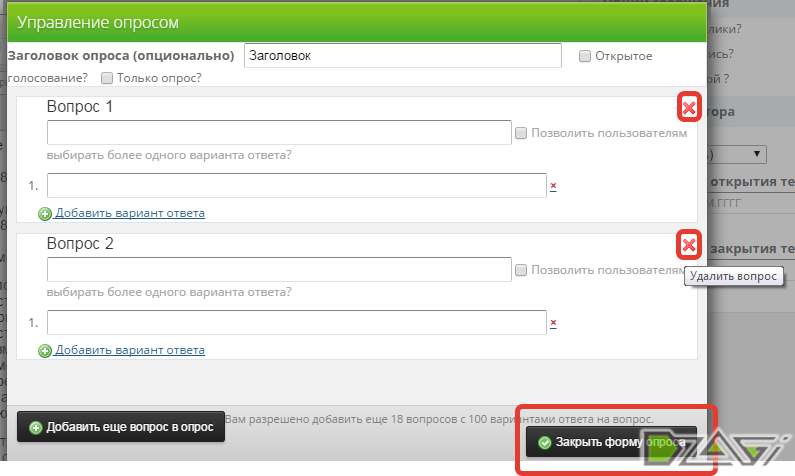The width and height of the screenshot is (795, 476).
Task: Click the remaining questions limit notice text
Action: 439,419
